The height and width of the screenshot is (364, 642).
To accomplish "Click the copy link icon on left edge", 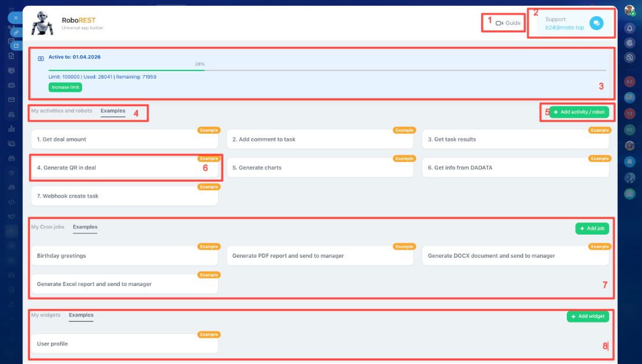I will coord(17,32).
